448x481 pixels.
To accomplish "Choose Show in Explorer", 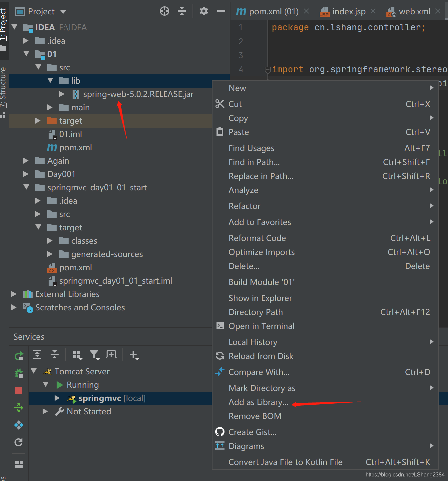I will pos(325,298).
